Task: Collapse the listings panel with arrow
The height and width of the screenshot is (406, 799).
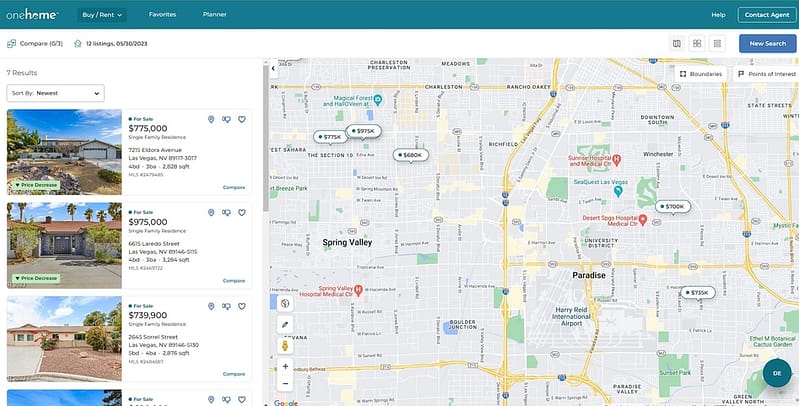Action: (274, 68)
